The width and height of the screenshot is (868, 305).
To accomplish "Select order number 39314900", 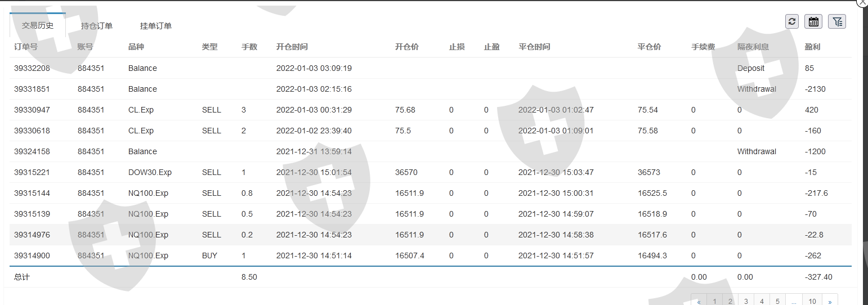I will [32, 255].
